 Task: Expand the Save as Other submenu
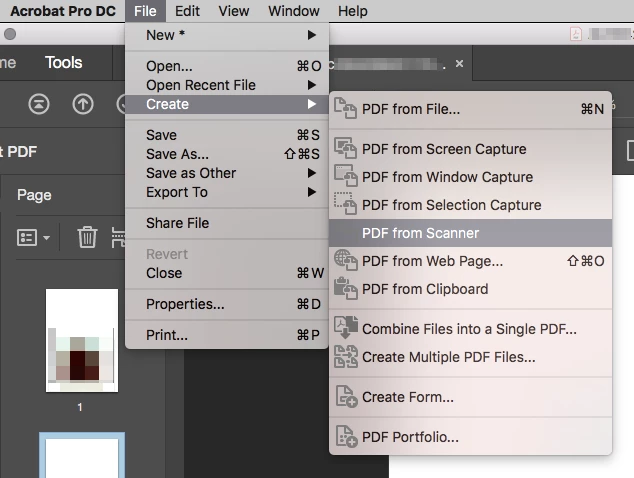(x=227, y=173)
